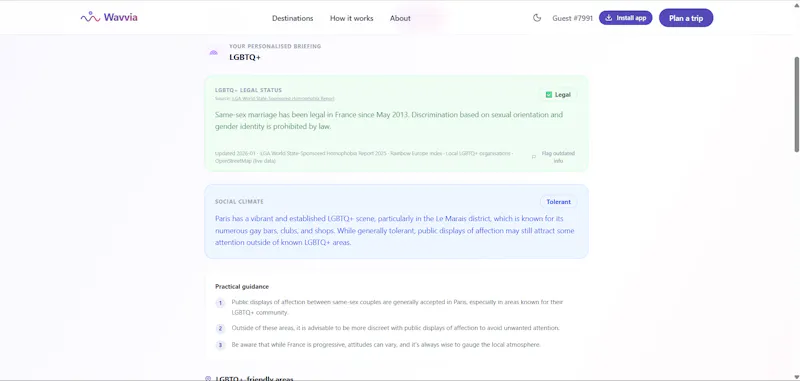Click the Wavvia brand name
Screen dimensions: 800x381
point(120,17)
